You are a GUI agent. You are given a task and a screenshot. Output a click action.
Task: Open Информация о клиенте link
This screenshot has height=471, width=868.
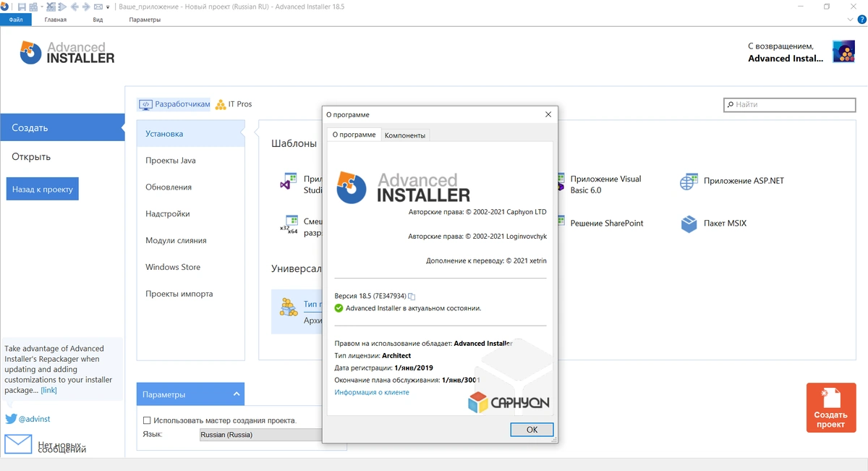click(x=372, y=392)
